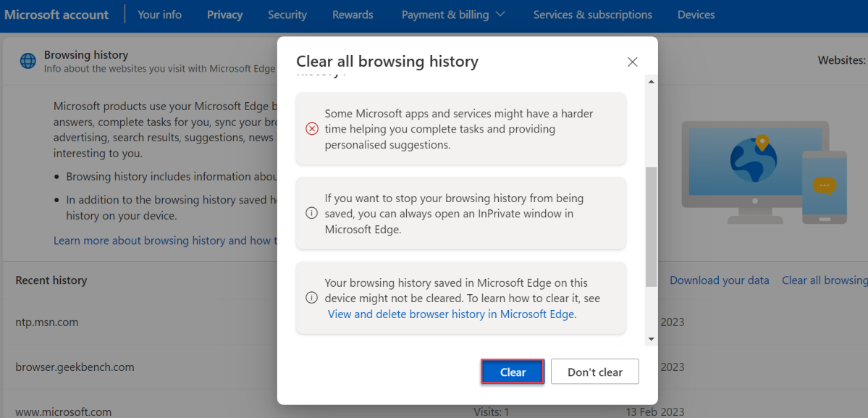868x418 pixels.
Task: Click the globe icon beside Browsing history
Action: 28,61
